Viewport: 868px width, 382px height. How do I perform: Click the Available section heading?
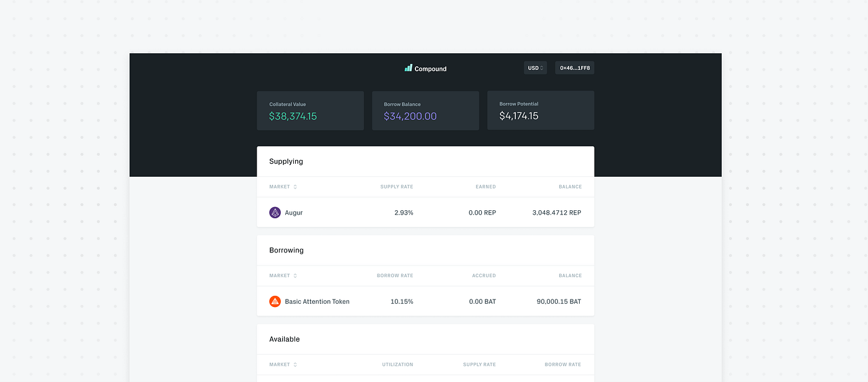[x=285, y=339]
